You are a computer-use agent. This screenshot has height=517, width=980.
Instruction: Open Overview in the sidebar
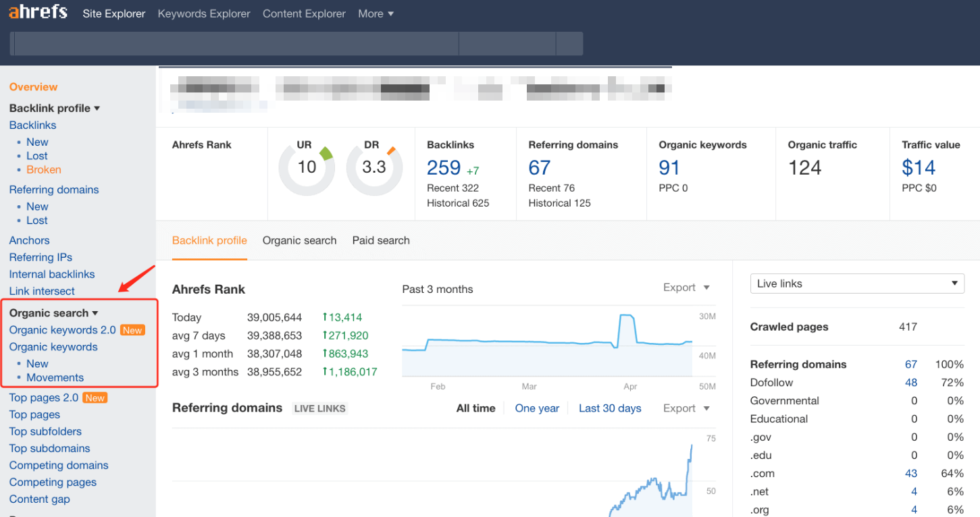coord(33,87)
